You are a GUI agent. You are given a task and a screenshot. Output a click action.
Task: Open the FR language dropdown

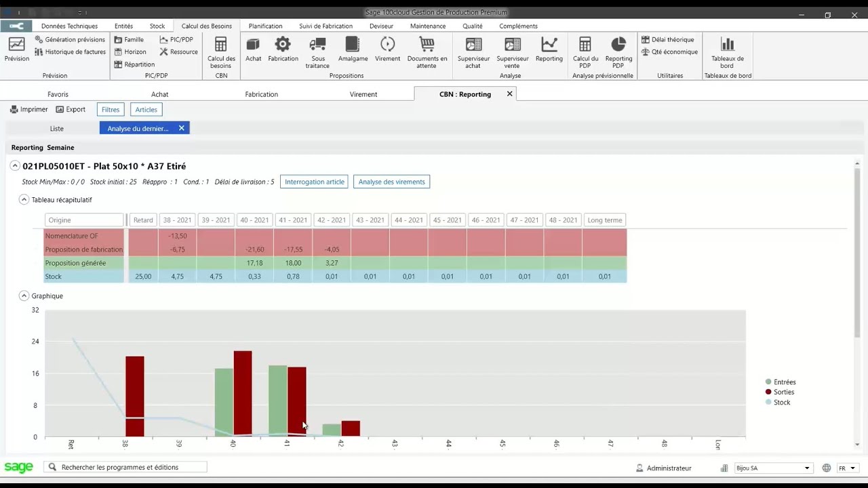(846, 468)
